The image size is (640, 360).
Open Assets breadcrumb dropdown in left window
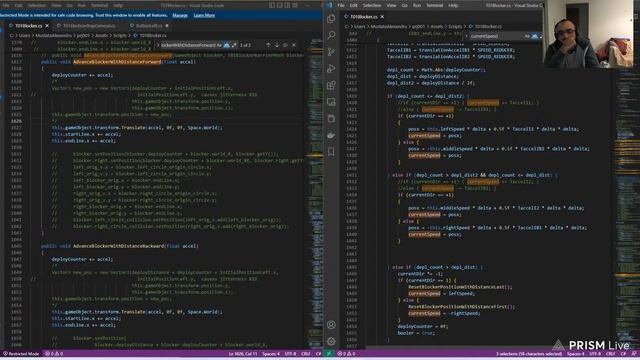(x=101, y=36)
